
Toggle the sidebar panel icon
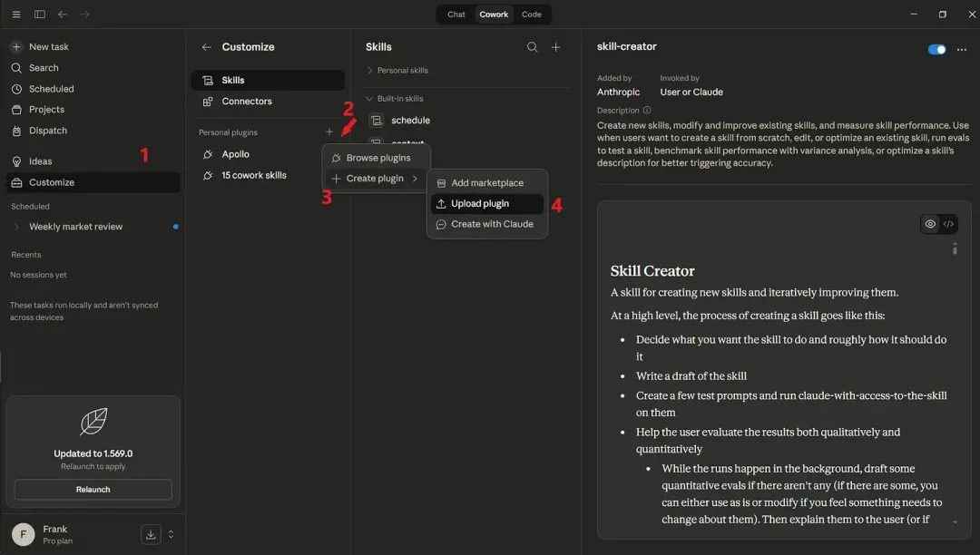[x=39, y=15]
